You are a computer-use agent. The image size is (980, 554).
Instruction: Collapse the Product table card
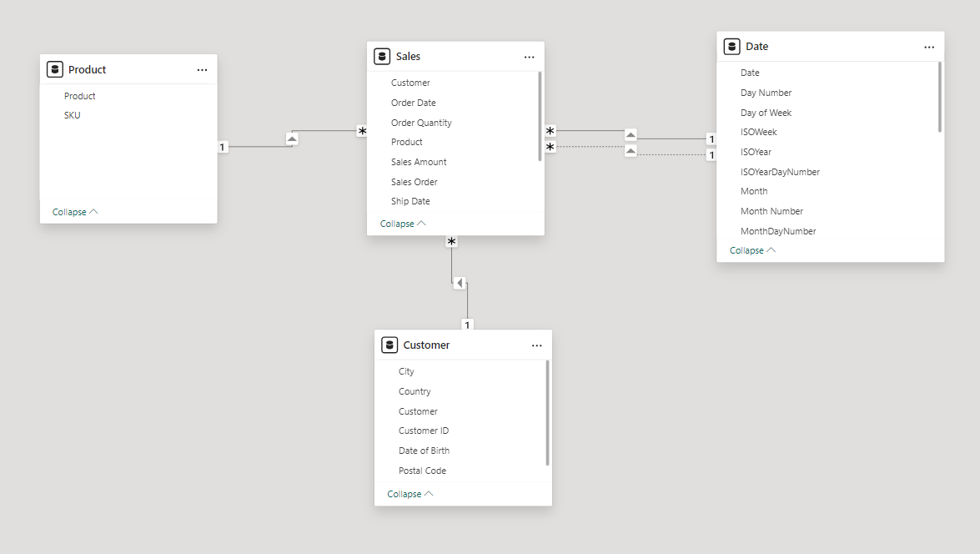[75, 212]
